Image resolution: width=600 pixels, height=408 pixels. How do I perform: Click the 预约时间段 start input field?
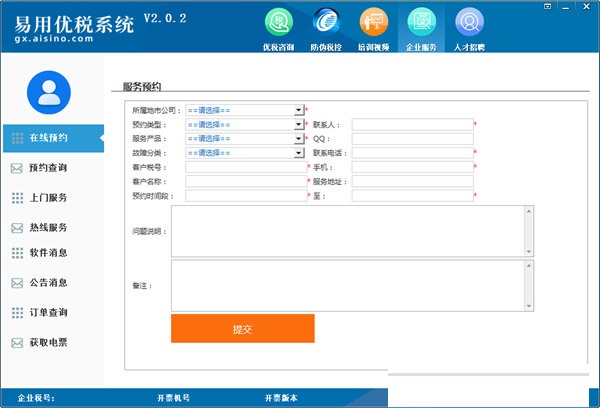pyautogui.click(x=246, y=196)
